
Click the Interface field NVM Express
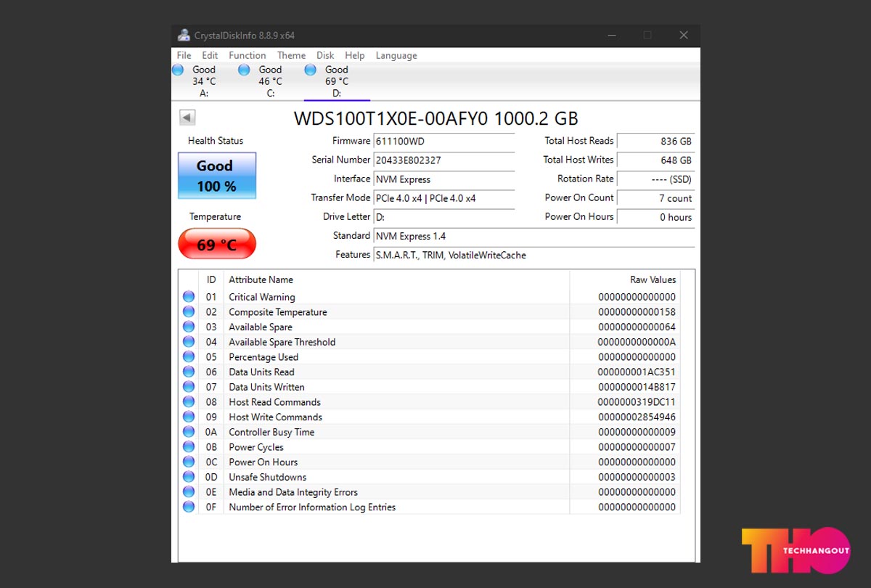443,179
